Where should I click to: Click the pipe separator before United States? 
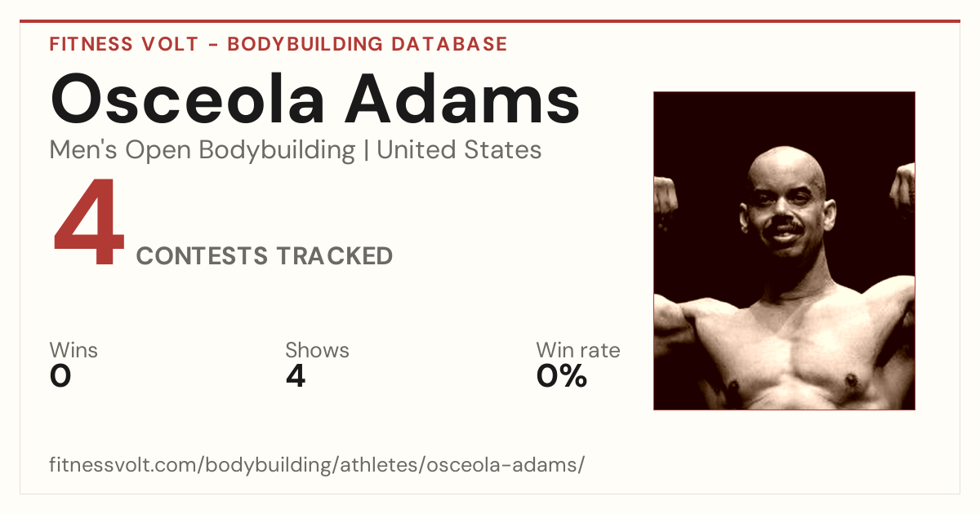tap(367, 150)
